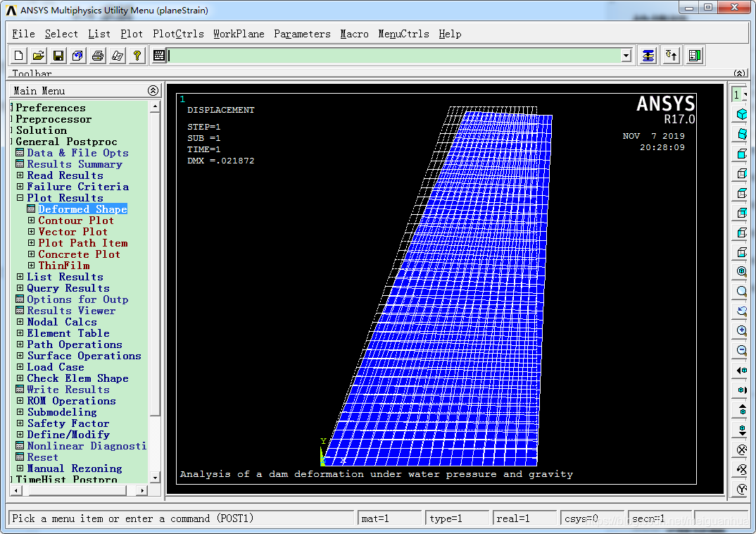Click the Open file folder icon

(39, 56)
